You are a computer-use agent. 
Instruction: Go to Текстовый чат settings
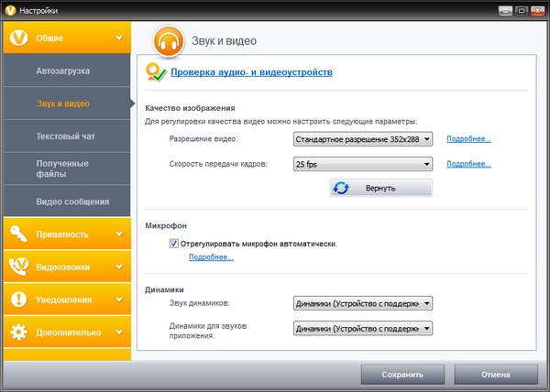[65, 136]
